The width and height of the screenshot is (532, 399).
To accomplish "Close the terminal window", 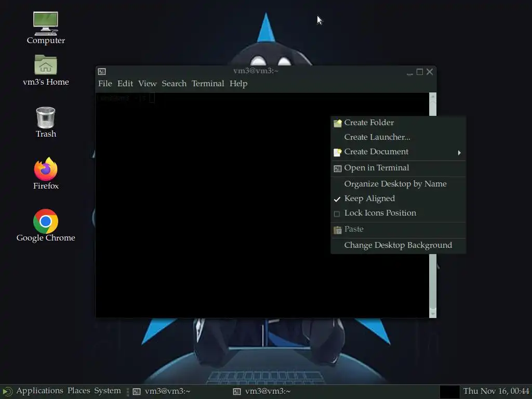I will point(430,72).
